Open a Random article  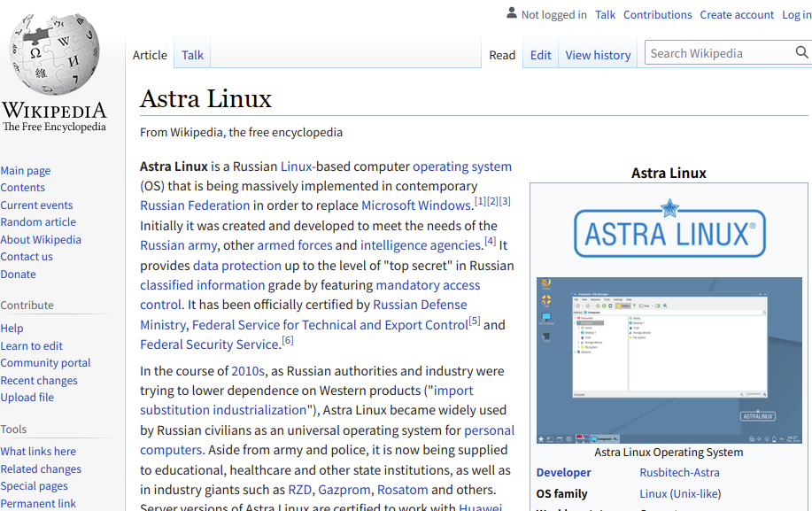pyautogui.click(x=38, y=222)
